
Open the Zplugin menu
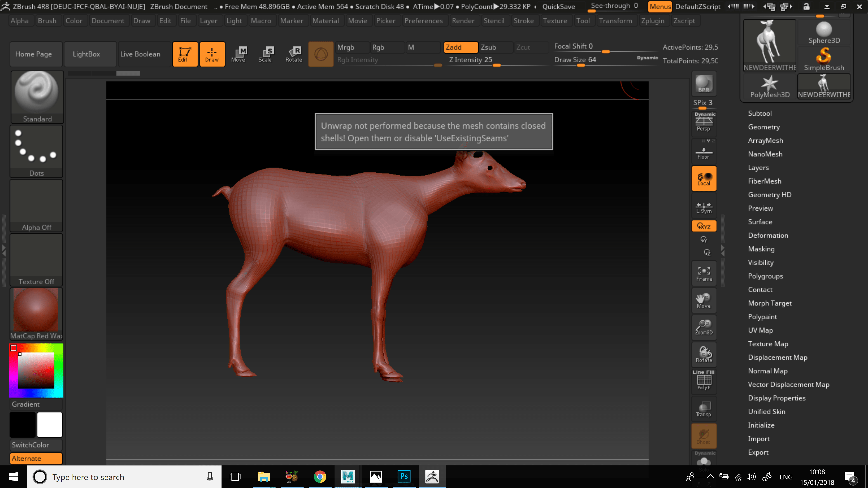[x=652, y=21]
